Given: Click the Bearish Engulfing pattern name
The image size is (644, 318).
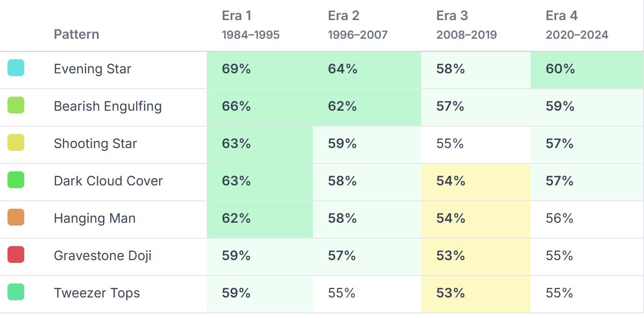Looking at the screenshot, I should tap(108, 106).
